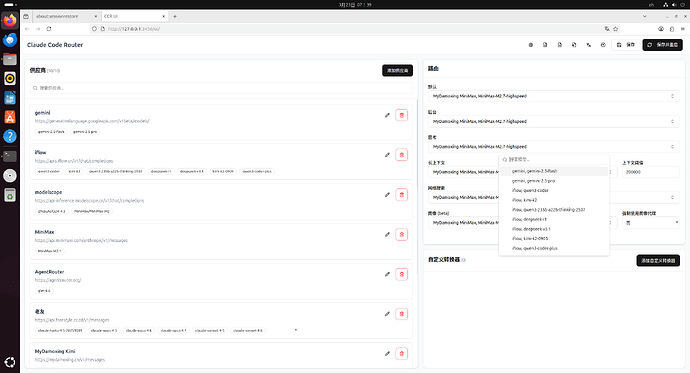Viewport: 690px width, 373px height.
Task: Switch to the CCR UI browser tab
Action: coord(134,16)
